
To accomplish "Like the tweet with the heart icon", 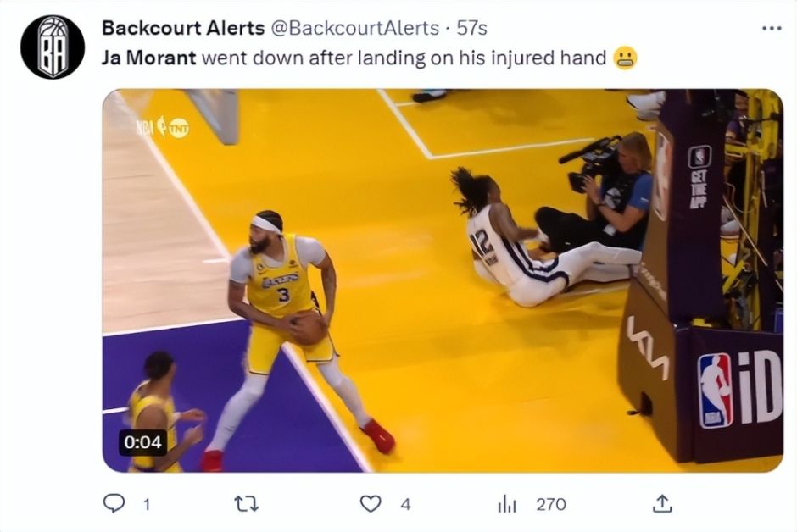I will coord(371,504).
